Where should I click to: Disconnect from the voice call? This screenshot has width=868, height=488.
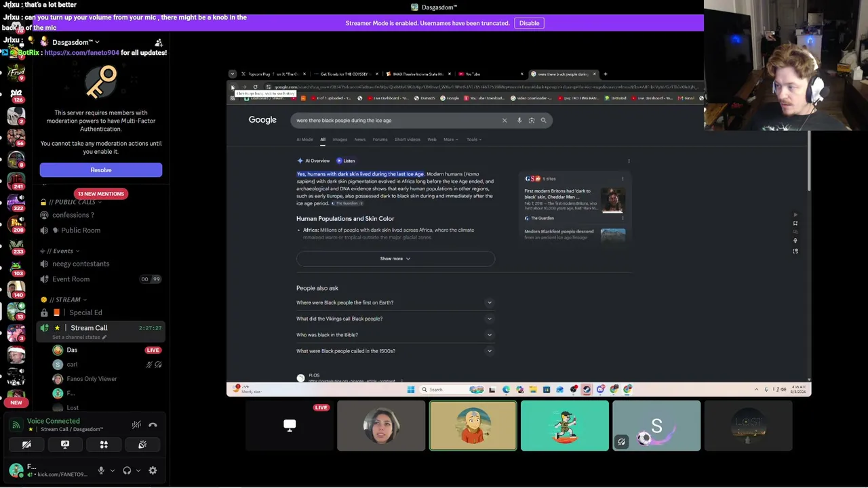(153, 425)
